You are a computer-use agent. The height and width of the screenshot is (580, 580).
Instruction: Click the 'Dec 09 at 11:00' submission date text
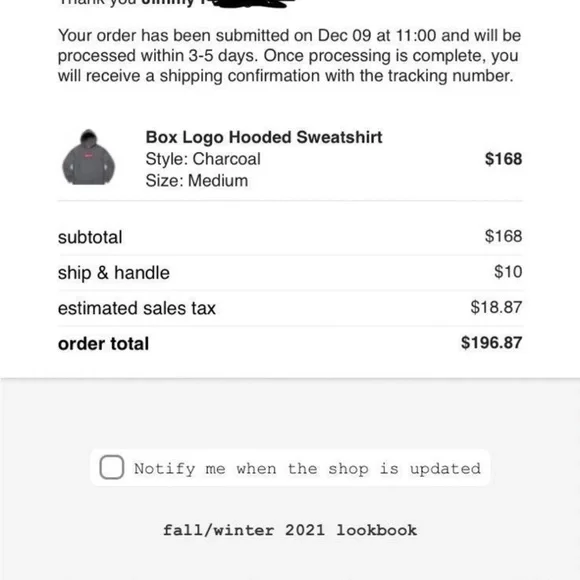(x=377, y=36)
